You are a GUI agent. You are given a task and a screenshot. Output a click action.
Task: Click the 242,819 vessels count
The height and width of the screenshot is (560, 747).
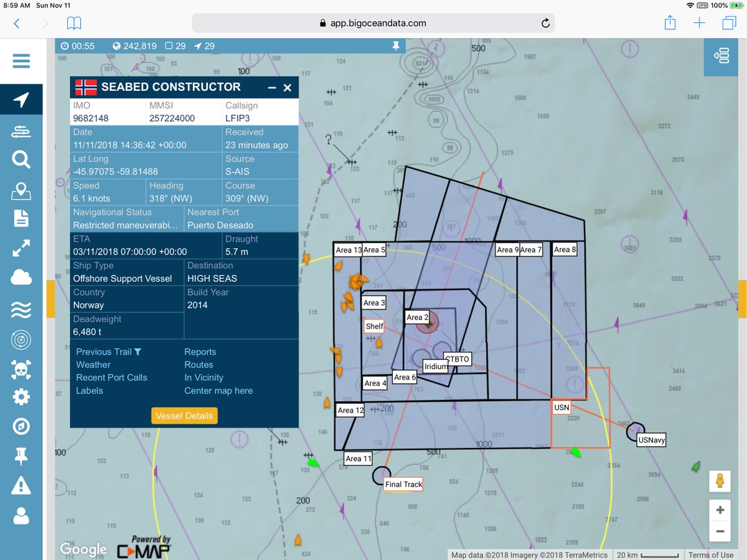coord(134,46)
